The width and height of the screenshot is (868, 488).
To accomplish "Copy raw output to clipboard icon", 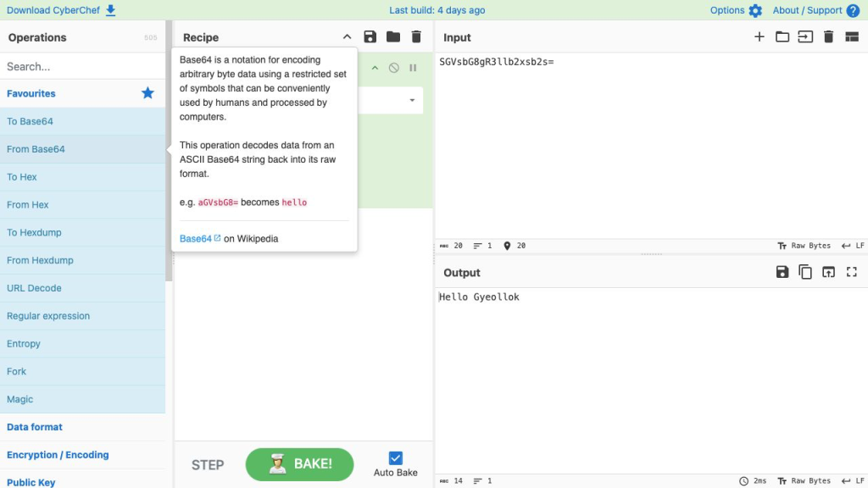I will click(x=805, y=272).
